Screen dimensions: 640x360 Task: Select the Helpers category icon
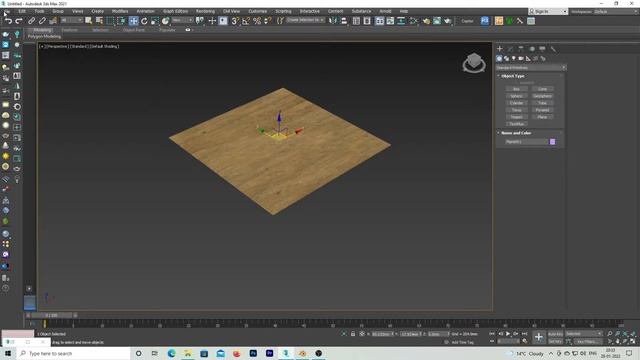528,58
